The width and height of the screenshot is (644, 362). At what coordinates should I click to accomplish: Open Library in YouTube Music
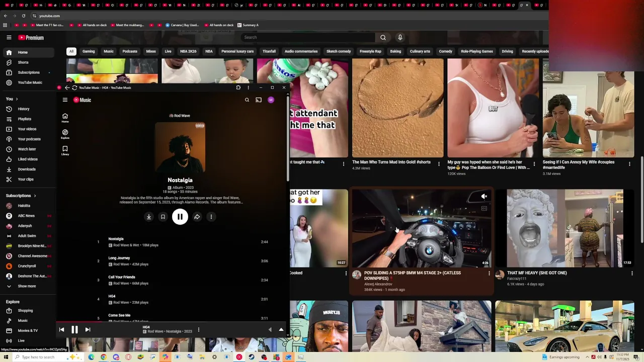65,150
